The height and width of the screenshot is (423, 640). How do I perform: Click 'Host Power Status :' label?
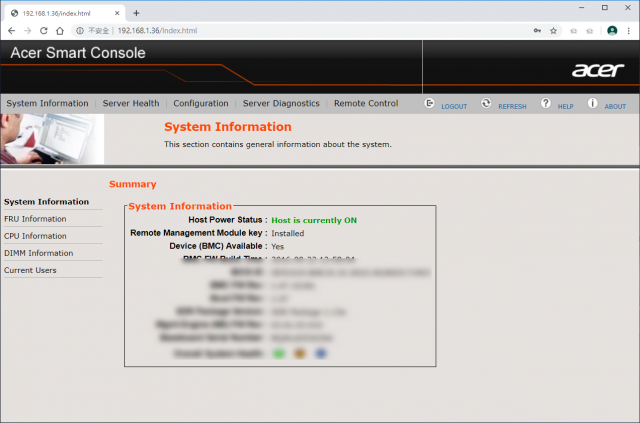(228, 220)
